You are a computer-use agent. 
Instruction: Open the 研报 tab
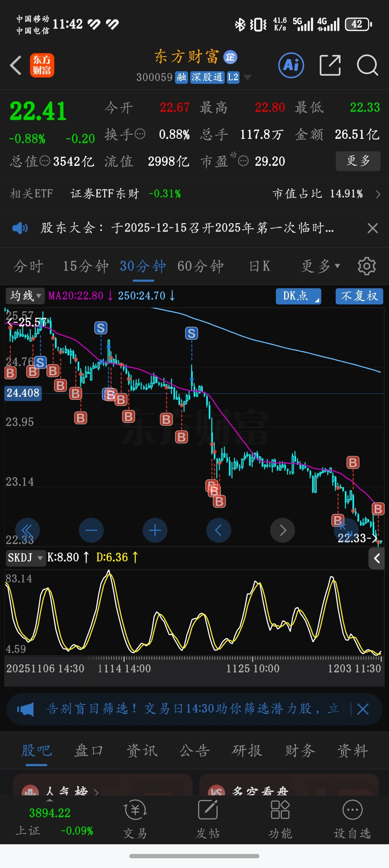tap(247, 751)
